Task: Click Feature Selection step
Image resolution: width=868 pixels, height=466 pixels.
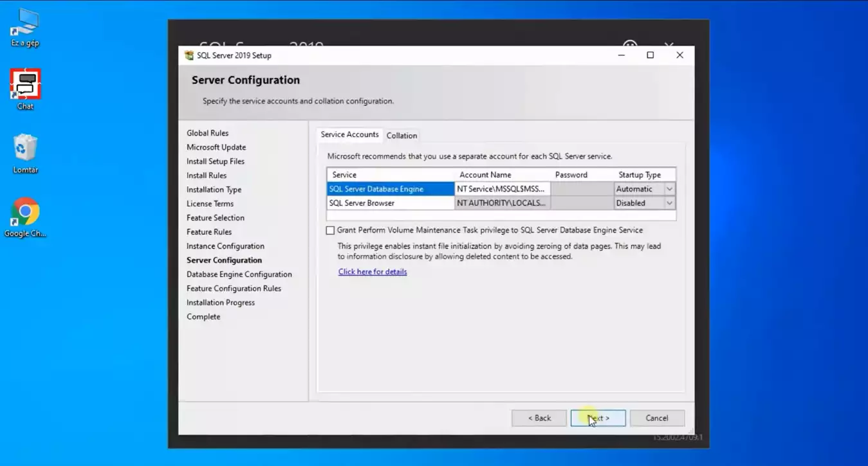Action: (216, 218)
